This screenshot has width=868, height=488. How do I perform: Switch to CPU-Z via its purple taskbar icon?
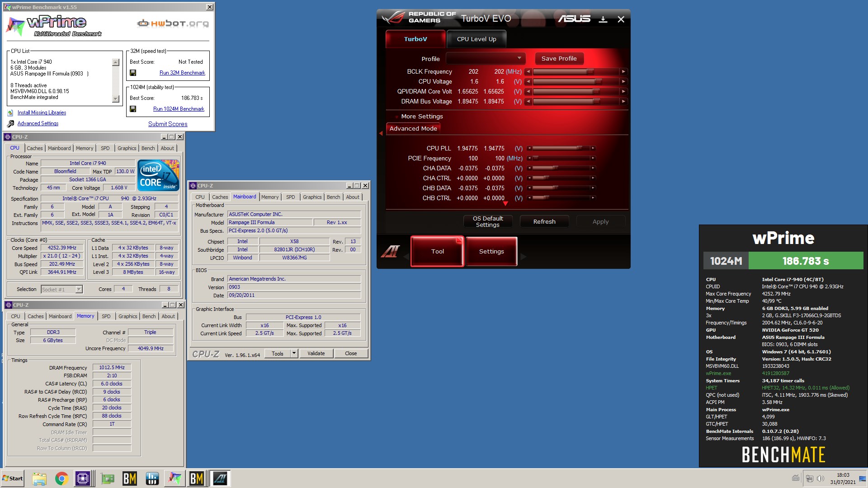[x=83, y=479]
